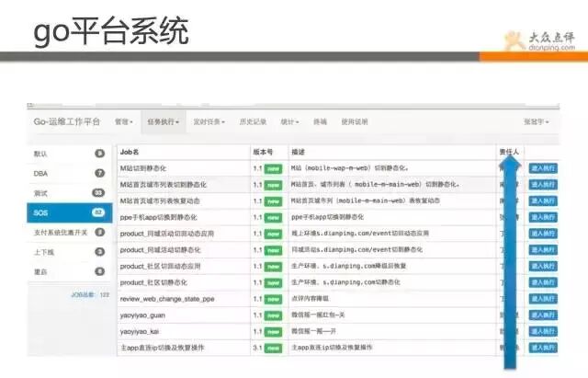The height and width of the screenshot is (378, 588).
Task: Click job name product_社区切静态化
Action: pyautogui.click(x=153, y=282)
